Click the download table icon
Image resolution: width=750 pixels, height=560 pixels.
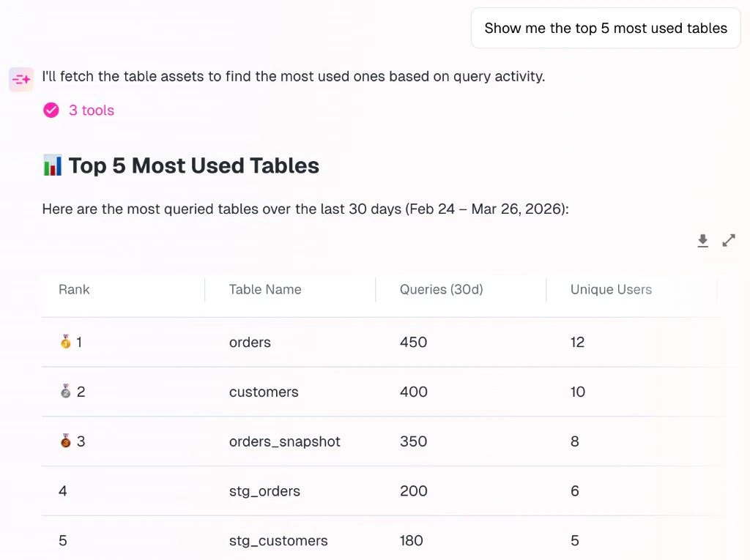coord(702,240)
